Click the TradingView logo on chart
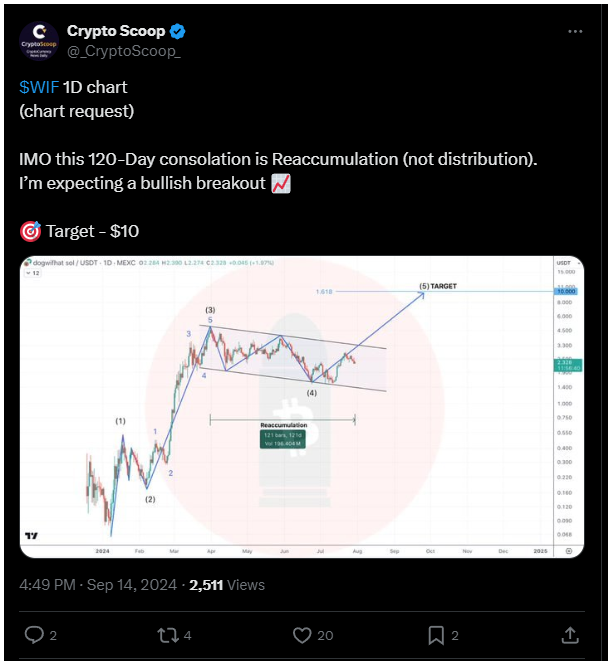The height and width of the screenshot is (665, 612). 31,536
